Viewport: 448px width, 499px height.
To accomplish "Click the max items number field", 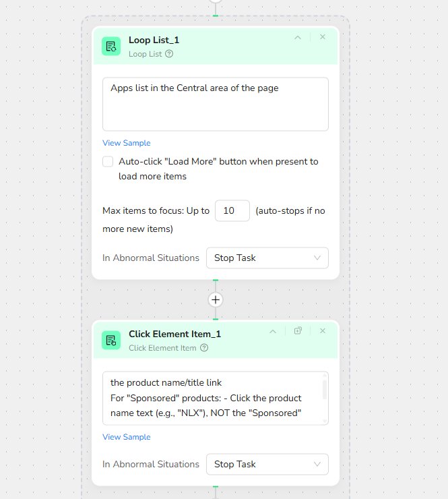I will [x=232, y=210].
